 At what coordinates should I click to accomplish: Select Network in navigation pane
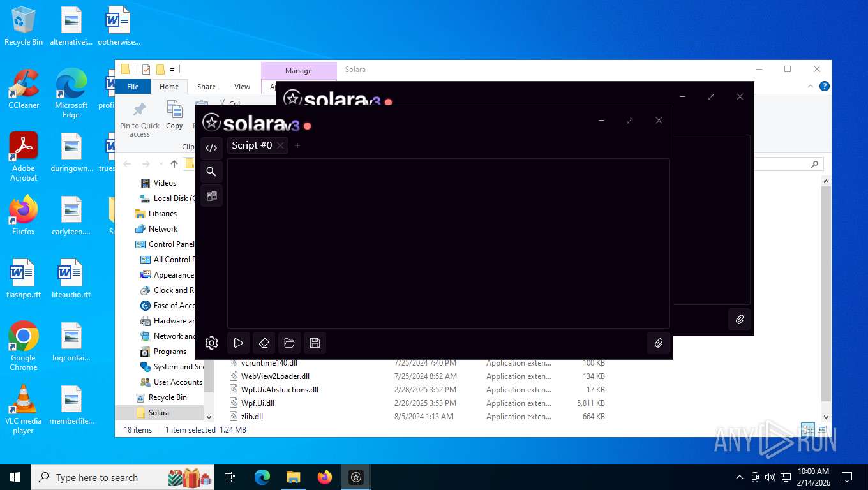coord(163,229)
